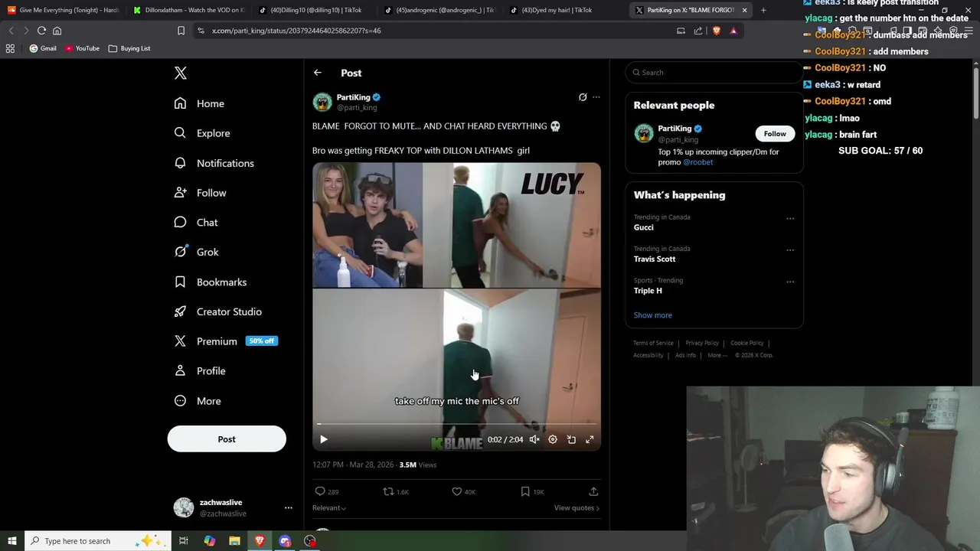This screenshot has height=551, width=980.
Task: Open Grok in X sidebar
Action: [x=196, y=252]
